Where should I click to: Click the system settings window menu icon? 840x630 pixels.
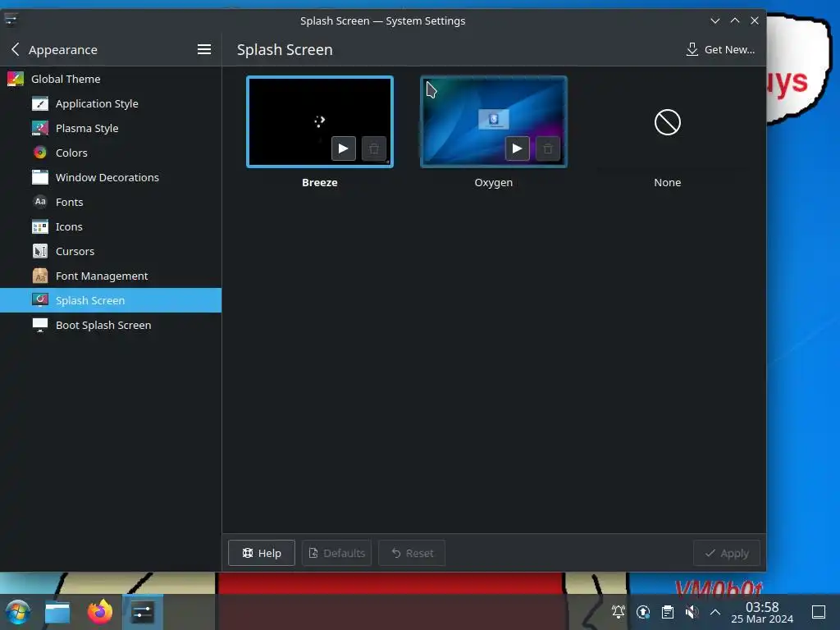tap(11, 21)
